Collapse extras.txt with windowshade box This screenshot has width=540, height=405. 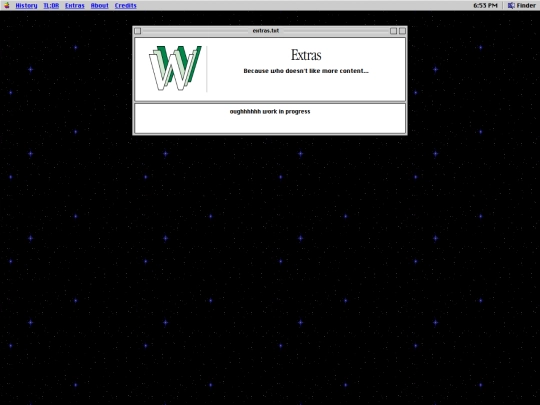[402, 31]
